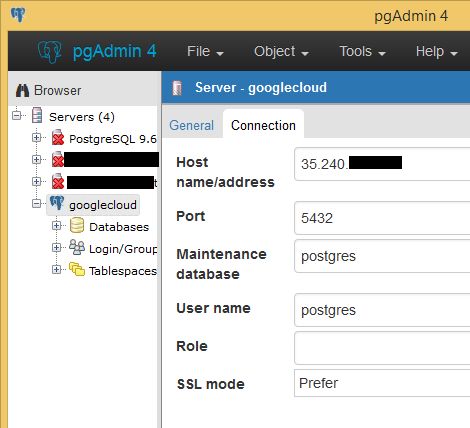Open the SSL mode Prefer dropdown
470x428 pixels.
382,383
